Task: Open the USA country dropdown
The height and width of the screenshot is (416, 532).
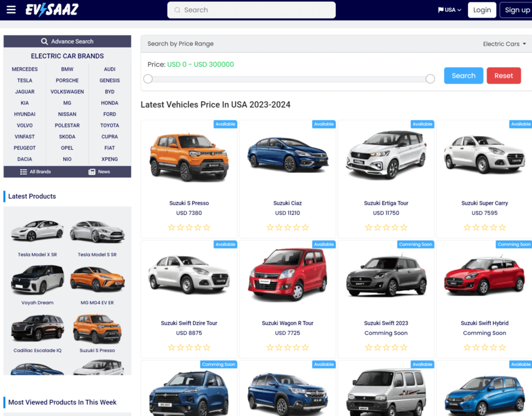Action: tap(450, 10)
